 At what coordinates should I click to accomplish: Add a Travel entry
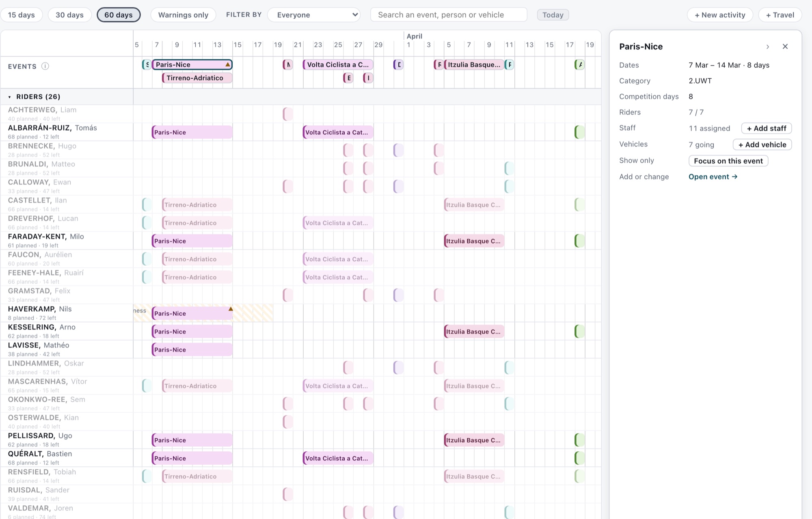coord(780,15)
